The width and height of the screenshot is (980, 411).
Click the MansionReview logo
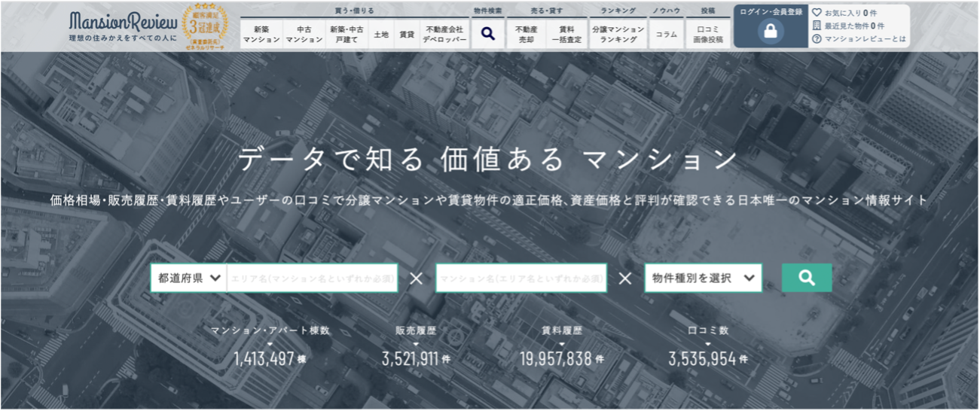(124, 26)
